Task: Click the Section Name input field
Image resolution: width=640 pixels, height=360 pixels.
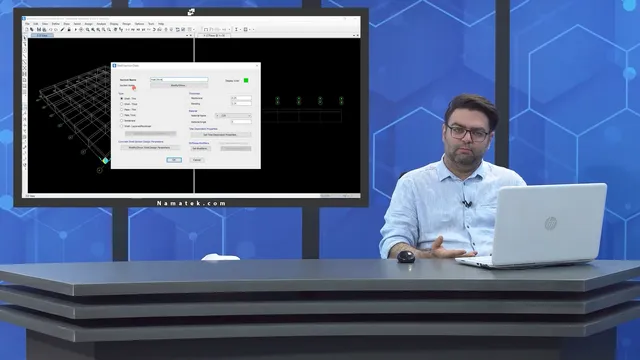Action: [x=179, y=80]
